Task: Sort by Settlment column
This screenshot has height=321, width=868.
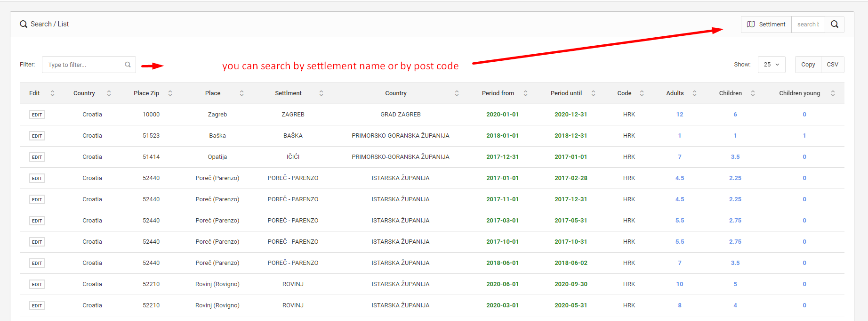Action: tap(321, 93)
